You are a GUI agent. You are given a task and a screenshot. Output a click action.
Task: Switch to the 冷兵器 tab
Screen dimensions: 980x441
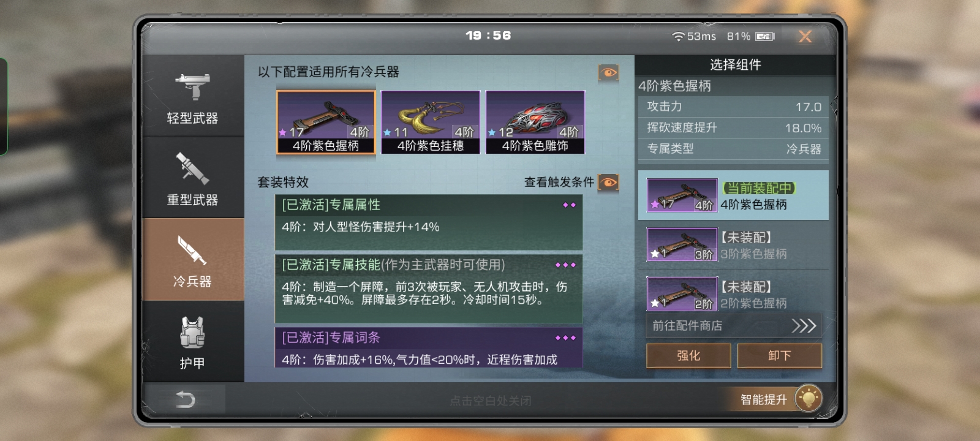pyautogui.click(x=193, y=260)
